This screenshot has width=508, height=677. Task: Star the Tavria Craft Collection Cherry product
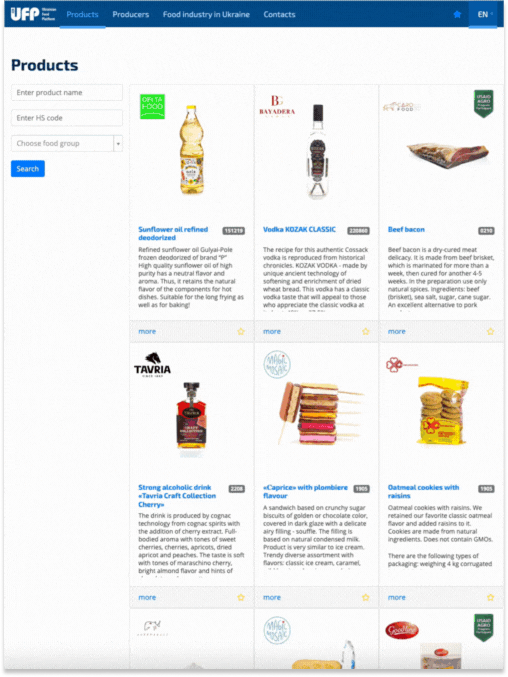(x=241, y=597)
